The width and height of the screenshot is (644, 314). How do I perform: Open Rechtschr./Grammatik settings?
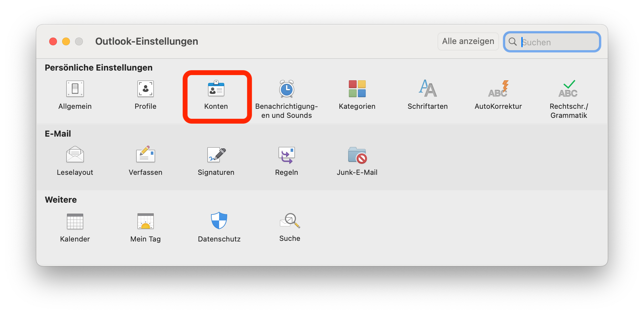[569, 89]
